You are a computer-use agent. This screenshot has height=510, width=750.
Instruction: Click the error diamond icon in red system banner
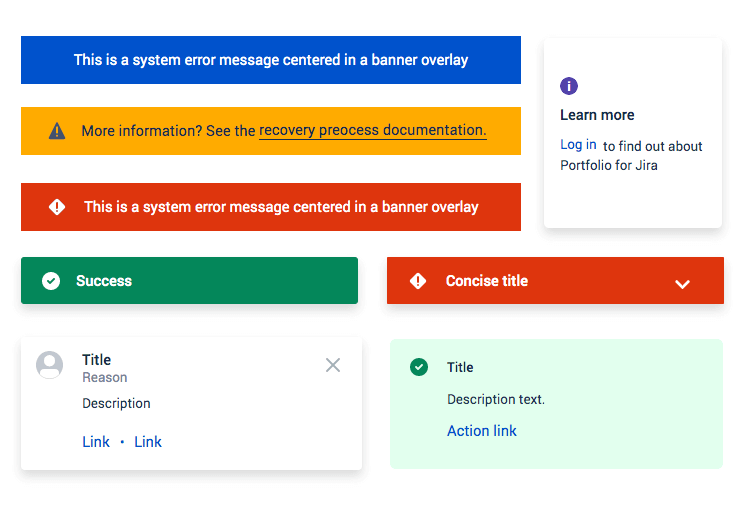[57, 207]
